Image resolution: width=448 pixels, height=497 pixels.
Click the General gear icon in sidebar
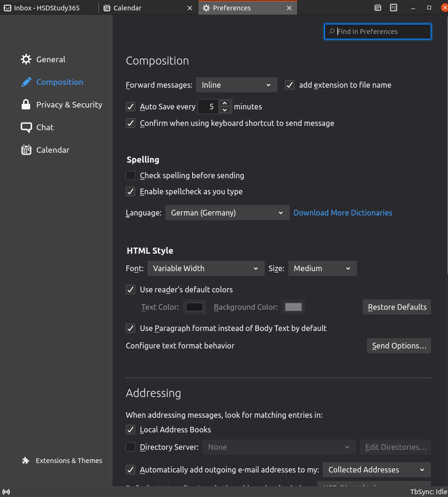(x=26, y=59)
